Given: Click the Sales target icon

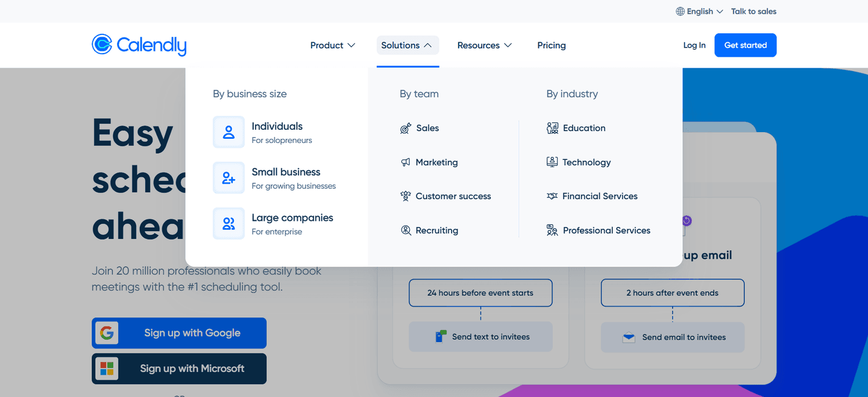Looking at the screenshot, I should 406,128.
